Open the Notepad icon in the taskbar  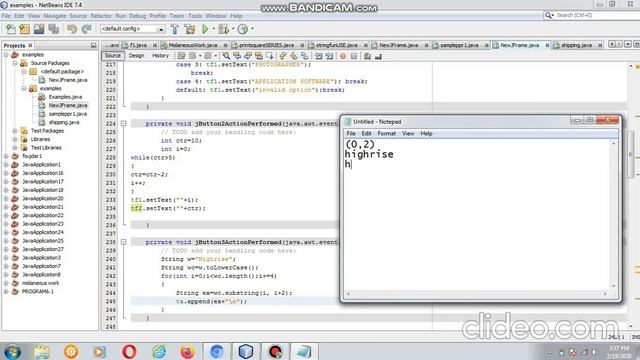304,351
